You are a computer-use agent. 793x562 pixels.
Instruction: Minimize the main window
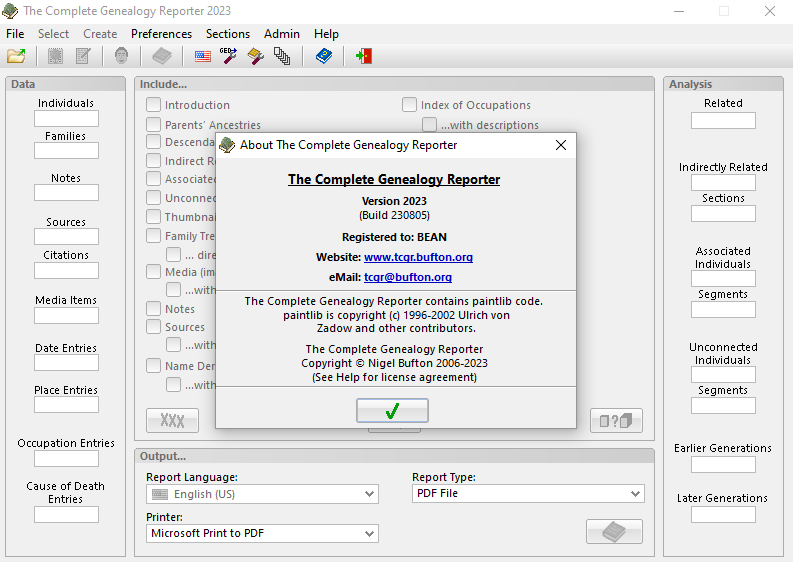click(679, 11)
